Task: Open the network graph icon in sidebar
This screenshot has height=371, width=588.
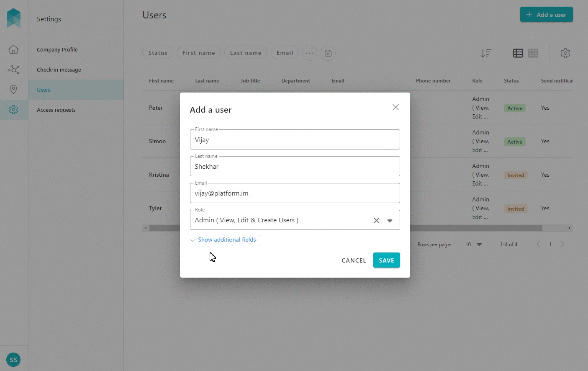Action: point(13,70)
